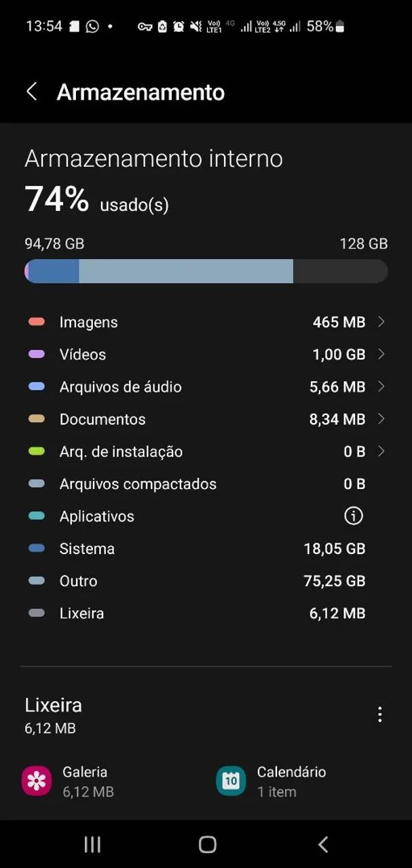Image resolution: width=412 pixels, height=868 pixels.
Task: Tap the home navigation button
Action: click(208, 844)
